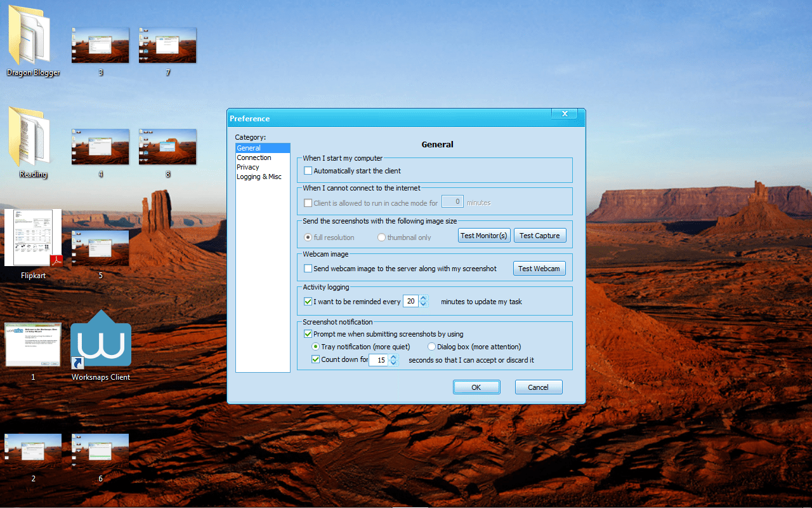The image size is (812, 508).
Task: Switch to the Connection category
Action: [x=254, y=157]
